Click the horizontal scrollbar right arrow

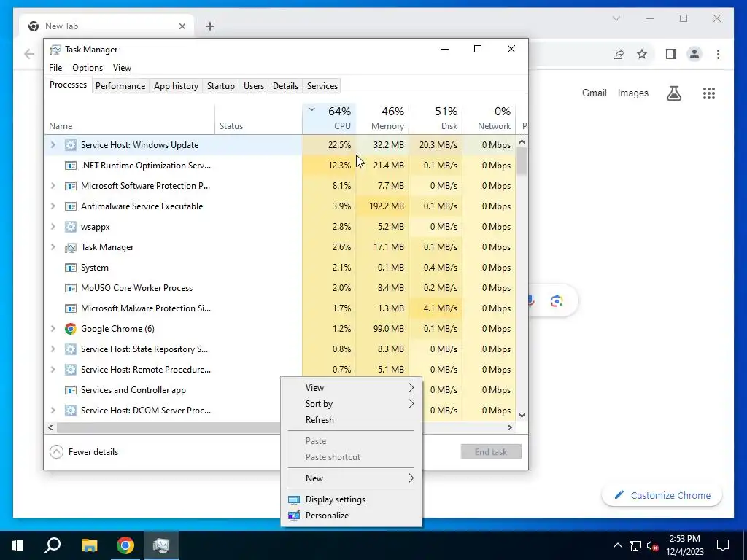point(510,428)
